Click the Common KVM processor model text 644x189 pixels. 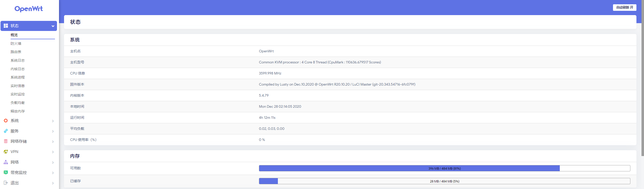click(320, 62)
